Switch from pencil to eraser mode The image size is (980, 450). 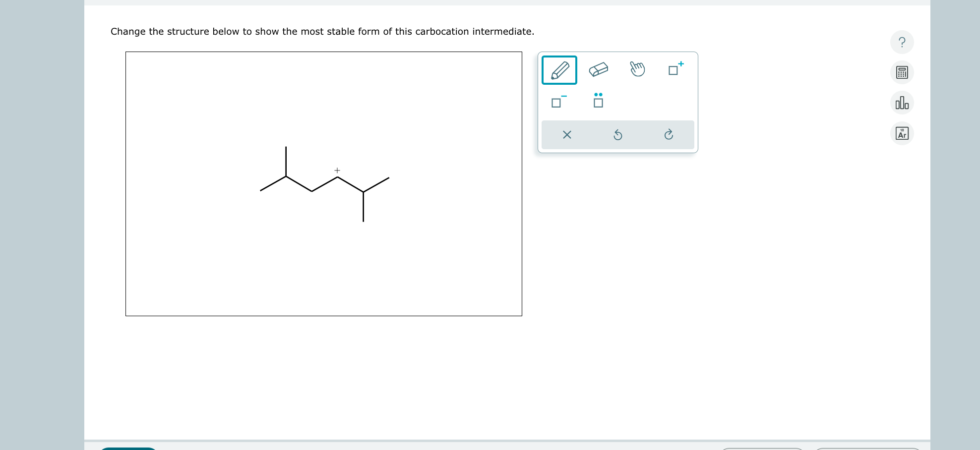pyautogui.click(x=598, y=69)
